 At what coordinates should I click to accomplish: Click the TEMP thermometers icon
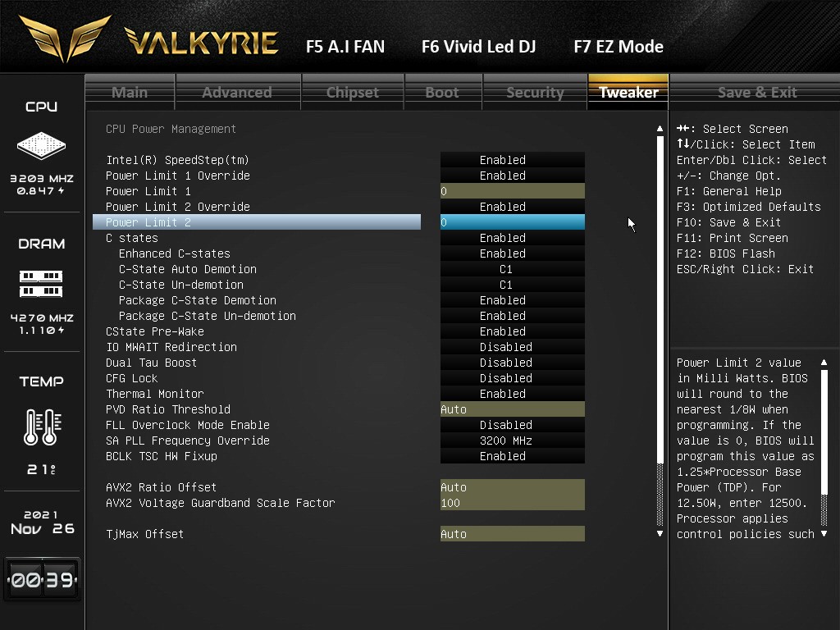[x=43, y=427]
